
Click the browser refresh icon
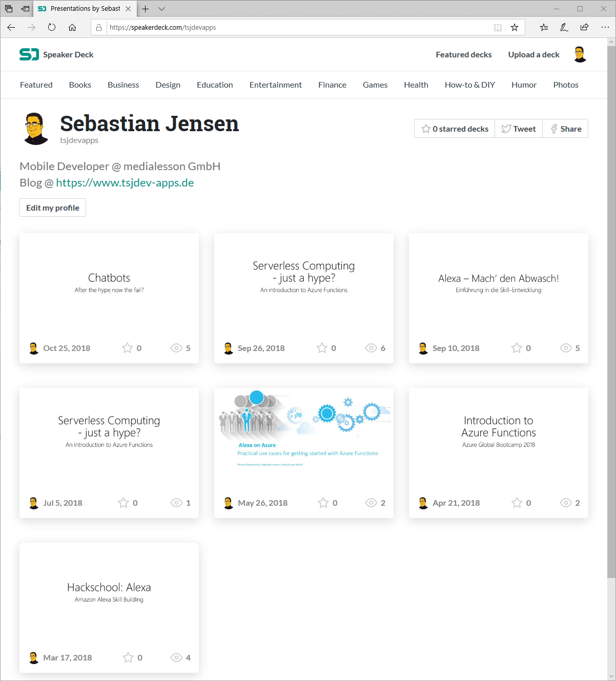pyautogui.click(x=52, y=27)
